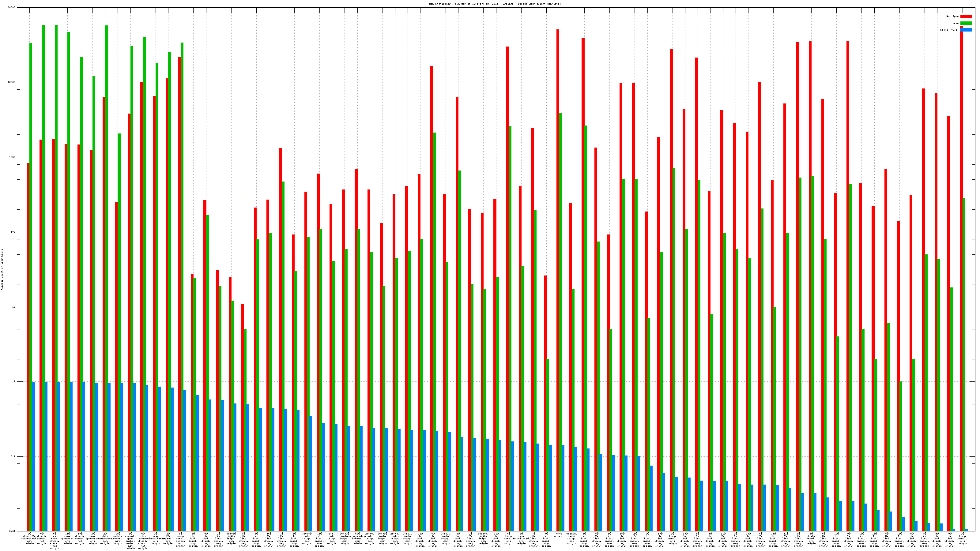The width and height of the screenshot is (980, 551).
Task: Click the ips.backscatterer.org x-axis label
Action: coord(155,538)
